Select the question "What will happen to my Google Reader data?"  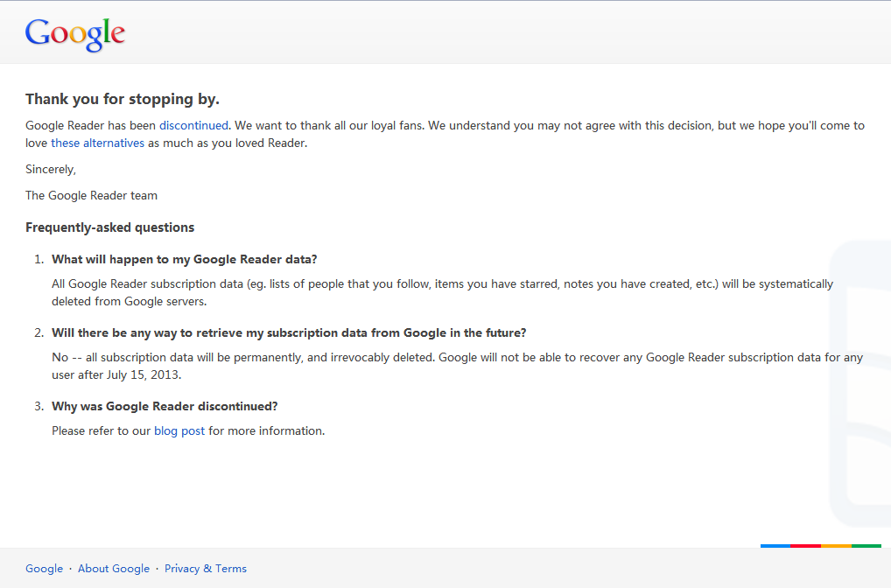(184, 259)
